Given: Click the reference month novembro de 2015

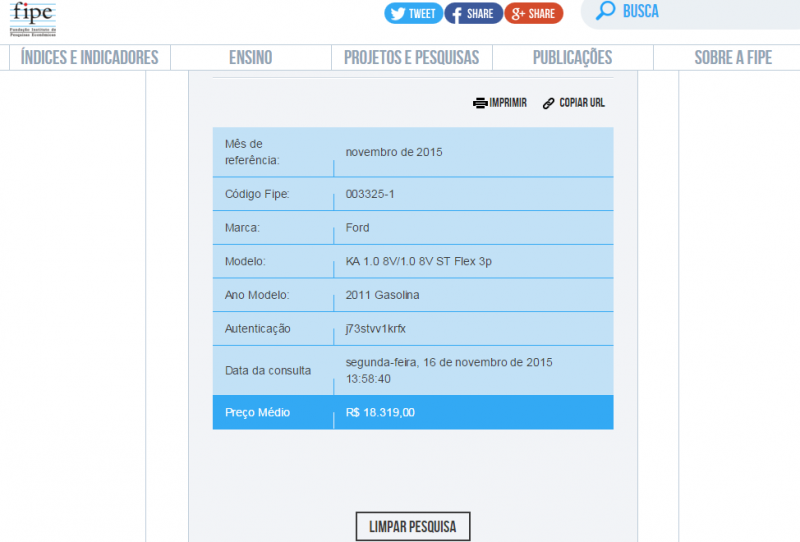Looking at the screenshot, I should coord(393,152).
